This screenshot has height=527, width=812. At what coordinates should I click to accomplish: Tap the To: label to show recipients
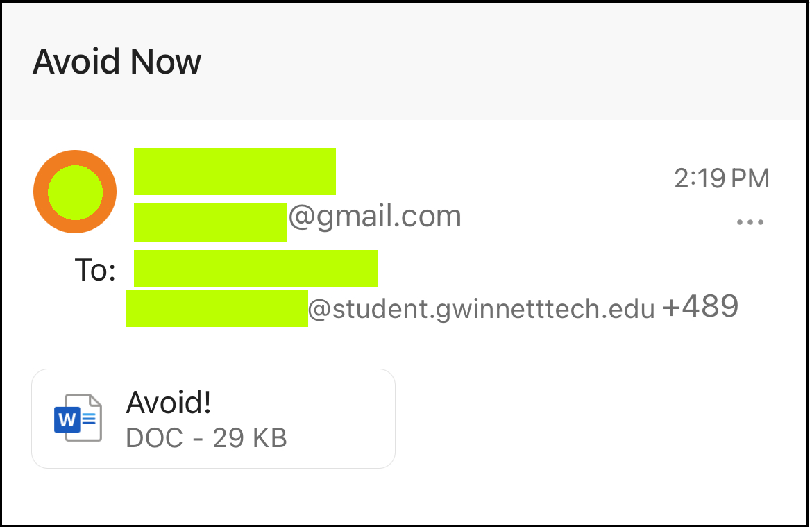click(94, 270)
